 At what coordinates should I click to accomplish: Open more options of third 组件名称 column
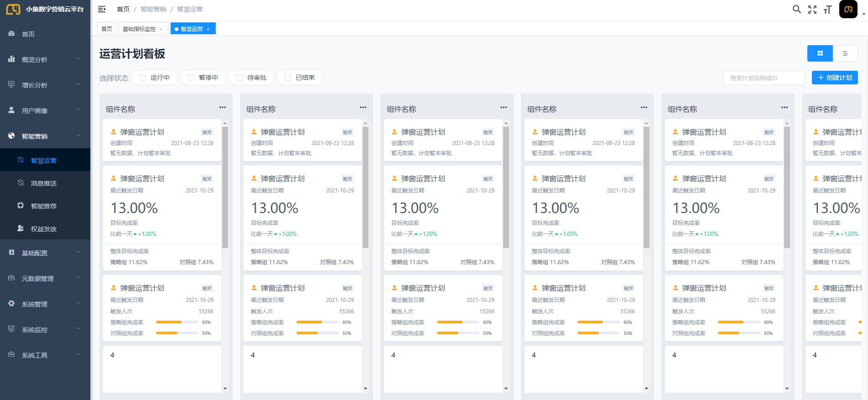504,108
